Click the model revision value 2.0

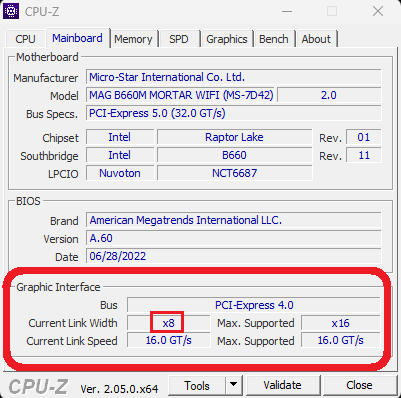tap(329, 95)
